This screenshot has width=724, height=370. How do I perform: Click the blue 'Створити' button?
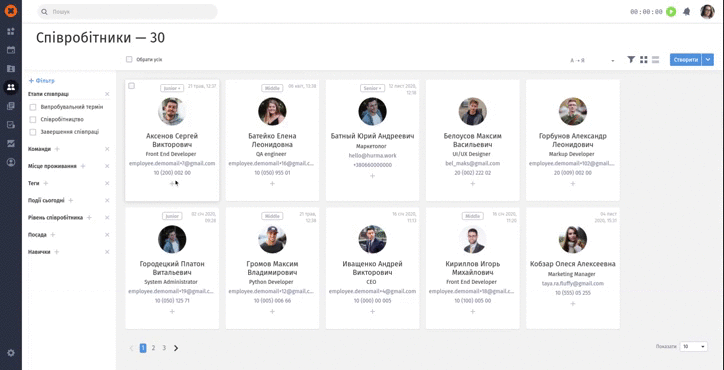click(x=686, y=60)
